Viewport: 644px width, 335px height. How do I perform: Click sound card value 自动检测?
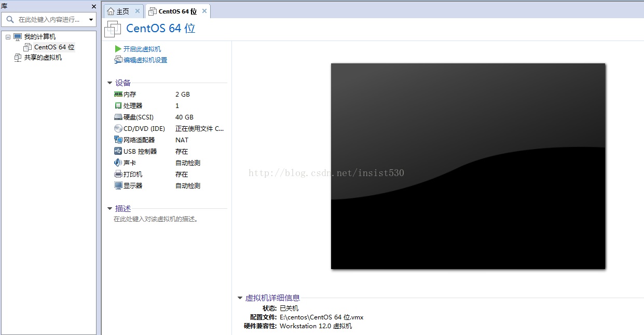(x=188, y=163)
